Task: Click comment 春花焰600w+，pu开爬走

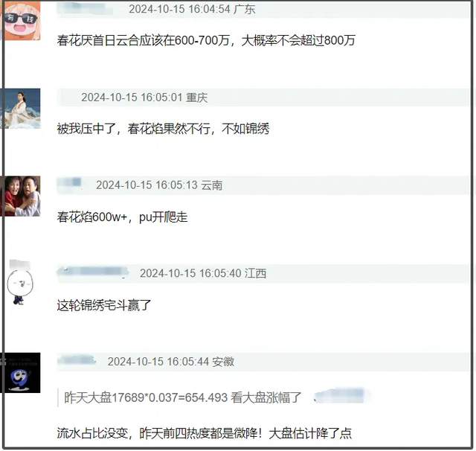Action: (122, 217)
